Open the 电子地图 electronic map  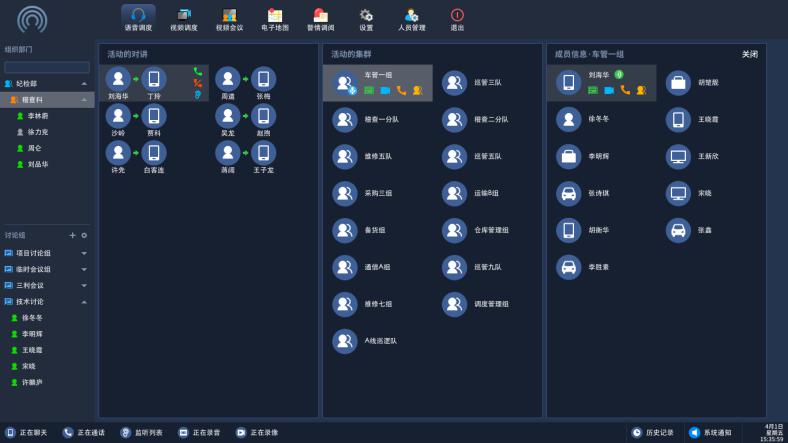tap(274, 17)
